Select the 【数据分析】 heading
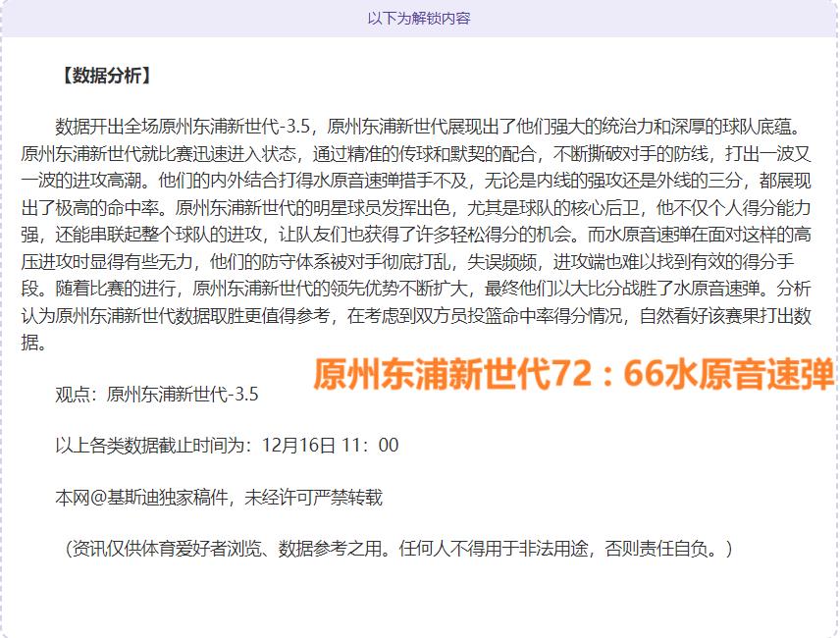 (x=106, y=76)
